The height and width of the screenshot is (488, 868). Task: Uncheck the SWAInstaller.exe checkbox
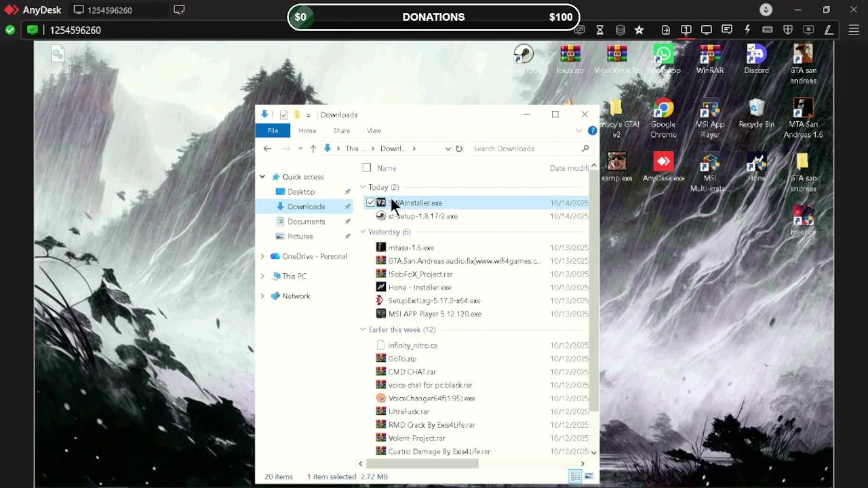tap(370, 203)
